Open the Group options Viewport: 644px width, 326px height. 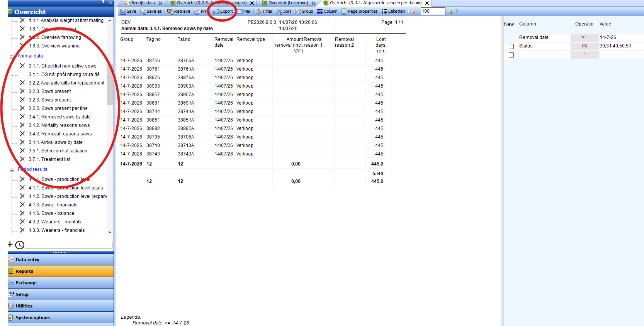point(304,12)
